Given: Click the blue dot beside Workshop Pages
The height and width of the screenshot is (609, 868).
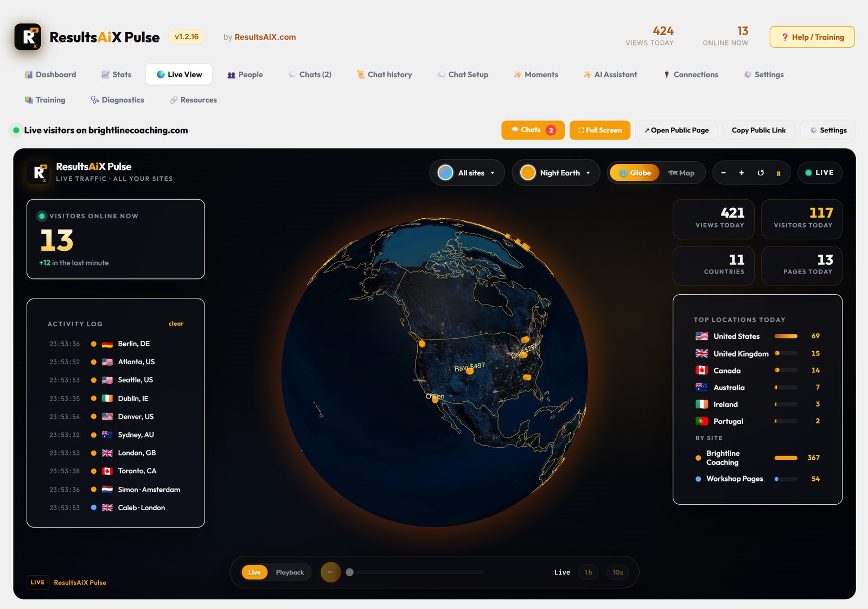Looking at the screenshot, I should pos(698,479).
